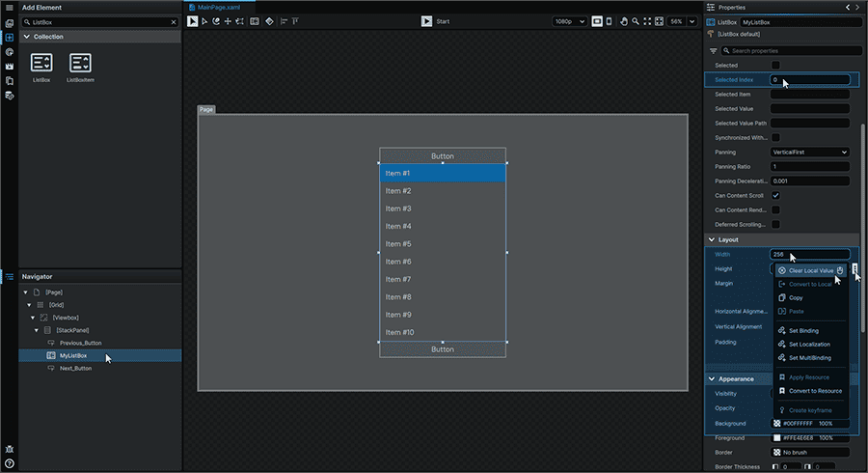Add a ListBoxItem element from Collection
The height and width of the screenshot is (473, 868).
[80, 68]
